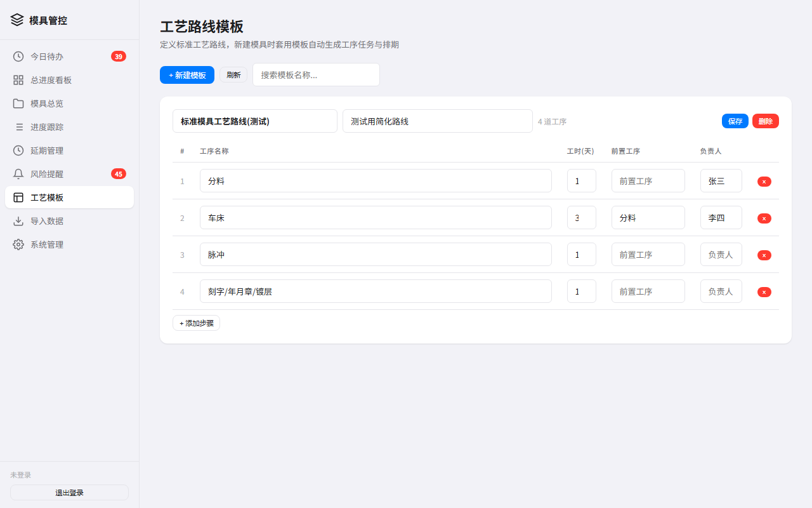Remove the 刻字/年月章/镀层 step with red x
This screenshot has width=812, height=508.
[x=764, y=292]
